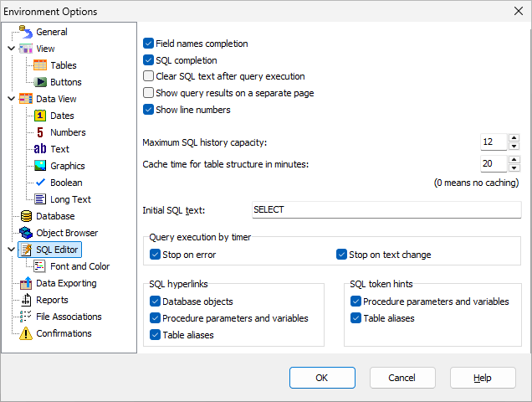The height and width of the screenshot is (402, 532).
Task: Increase Maximum SQL history capacity value
Action: [514, 138]
